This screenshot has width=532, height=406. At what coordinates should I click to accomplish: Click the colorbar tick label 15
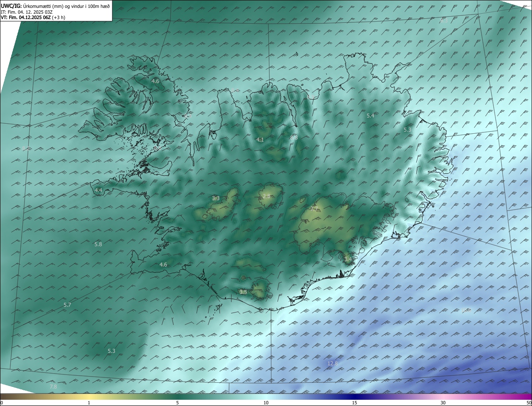click(x=355, y=403)
